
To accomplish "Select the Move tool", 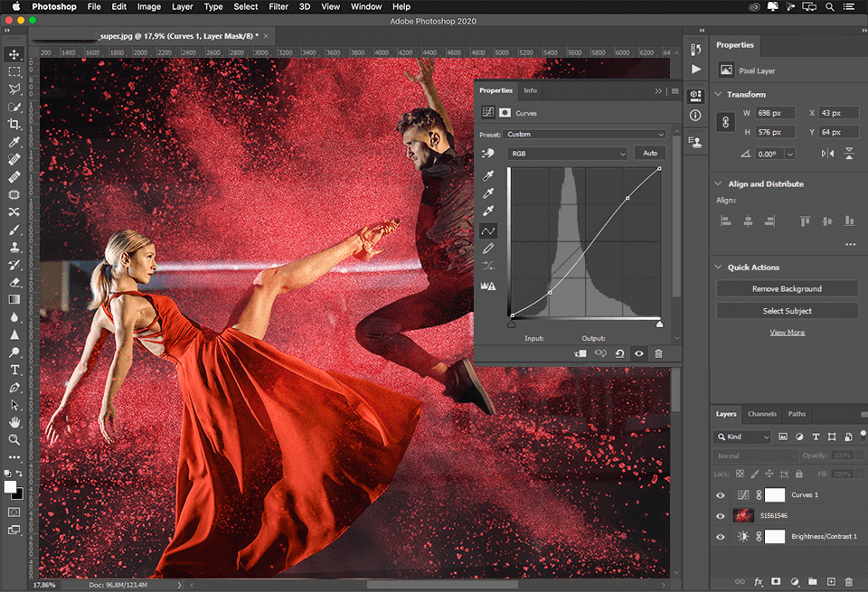I will pos(14,54).
